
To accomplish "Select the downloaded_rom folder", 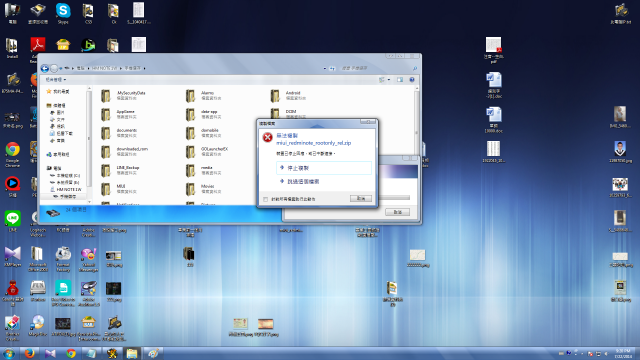I will point(124,152).
